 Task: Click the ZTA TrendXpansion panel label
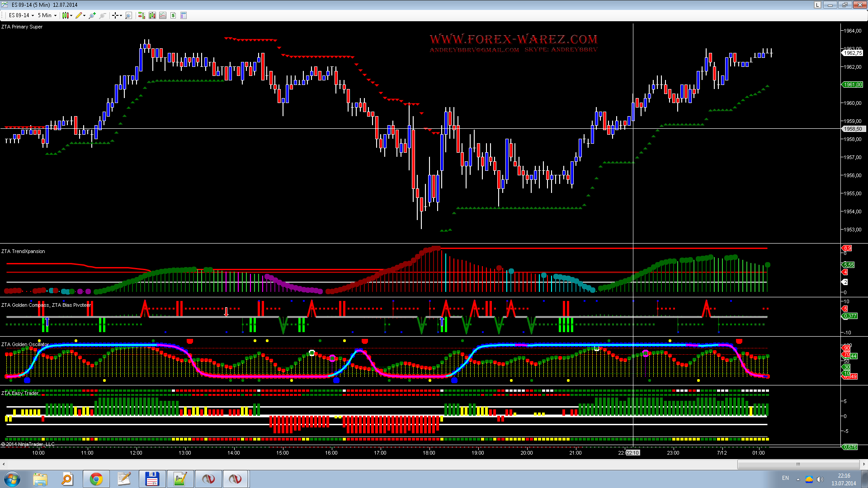(23, 251)
